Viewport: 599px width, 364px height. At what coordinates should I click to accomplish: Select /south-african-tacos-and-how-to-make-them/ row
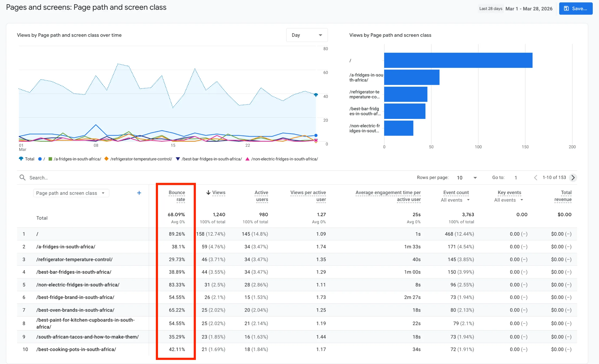[297, 337]
